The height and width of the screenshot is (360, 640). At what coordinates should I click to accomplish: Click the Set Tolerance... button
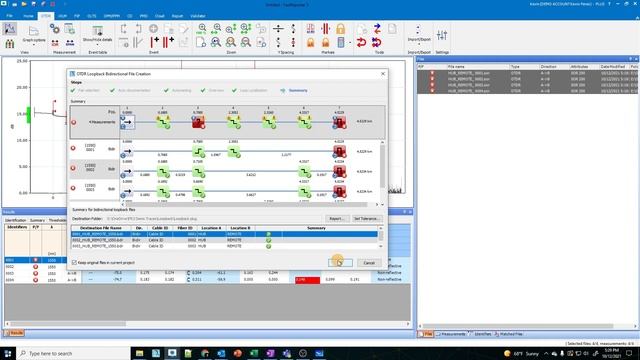[367, 219]
